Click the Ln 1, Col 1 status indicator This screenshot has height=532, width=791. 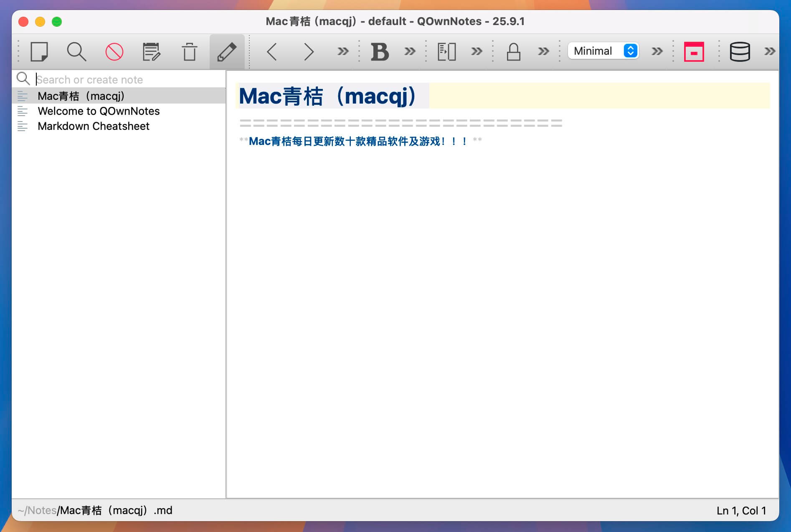coord(741,511)
